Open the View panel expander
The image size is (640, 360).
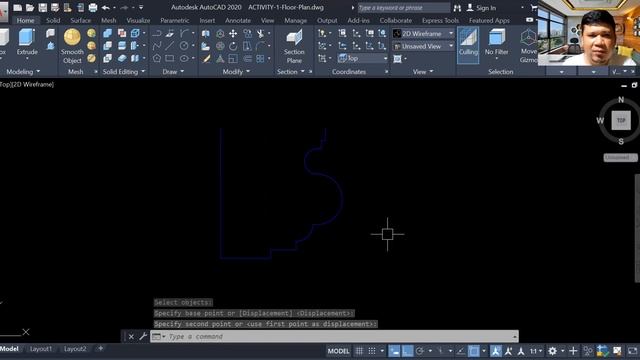422,71
